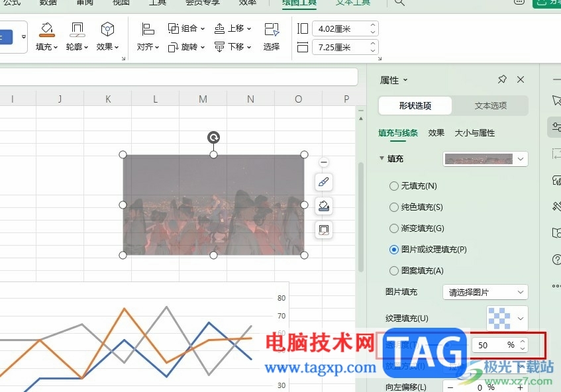Select column M header
This screenshot has height=392, width=561.
click(203, 99)
